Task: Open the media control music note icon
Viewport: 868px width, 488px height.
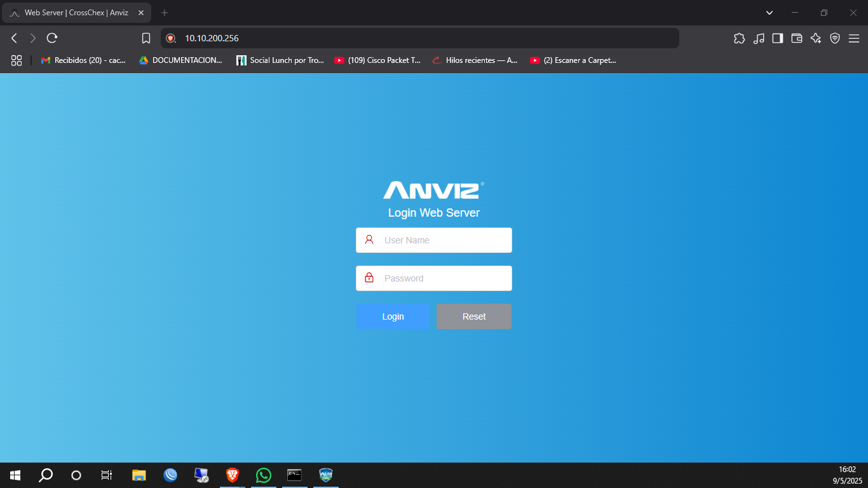Action: 759,38
